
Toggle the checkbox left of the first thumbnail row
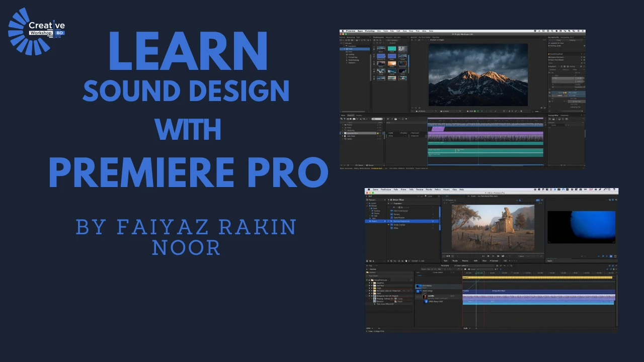click(374, 49)
